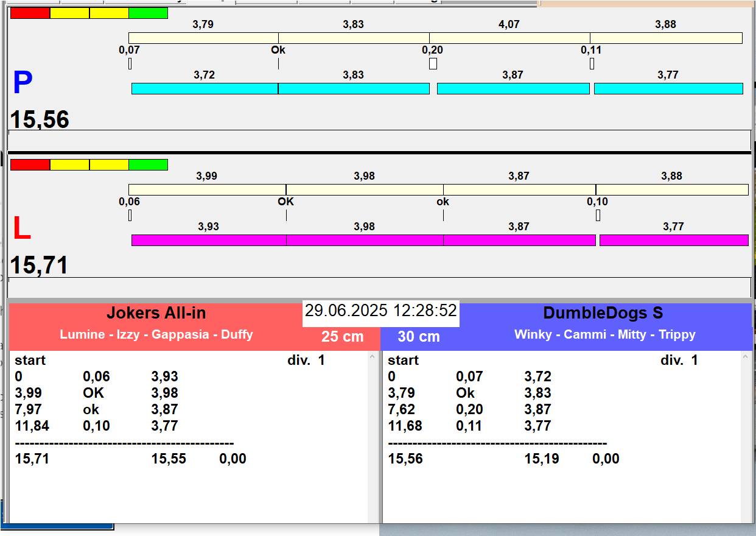Click the magenta 3,98 run segment
756x536 pixels.
[x=364, y=240]
